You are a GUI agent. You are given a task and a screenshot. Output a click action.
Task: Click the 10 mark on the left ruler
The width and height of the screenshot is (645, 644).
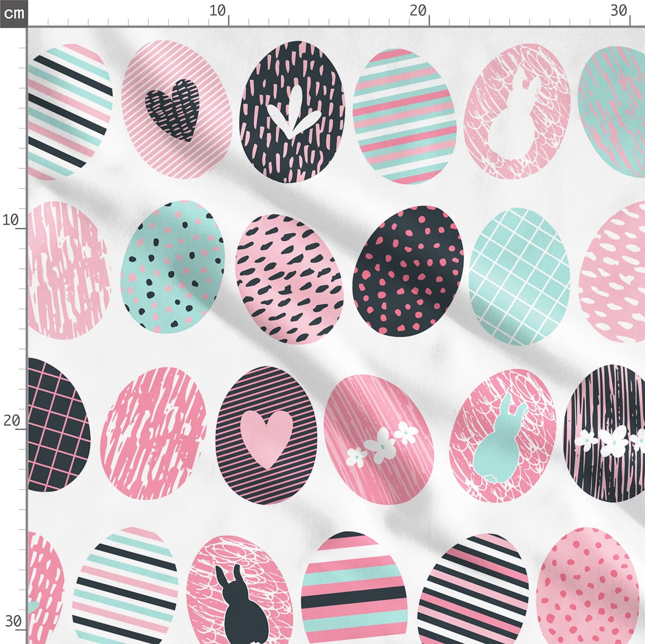pyautogui.click(x=12, y=220)
